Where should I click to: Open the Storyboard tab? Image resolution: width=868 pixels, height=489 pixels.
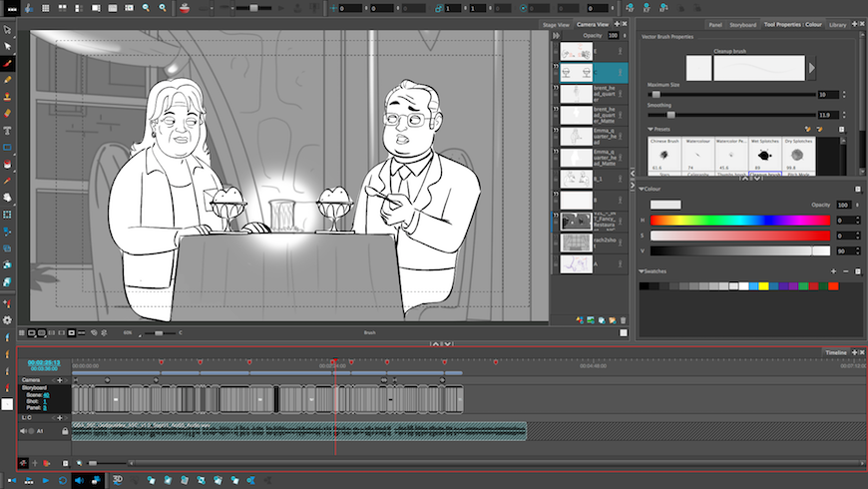click(742, 24)
